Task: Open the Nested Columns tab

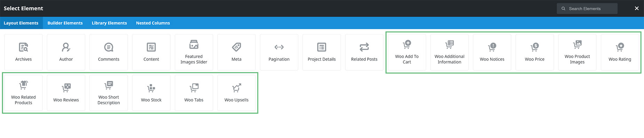Action: [153, 23]
